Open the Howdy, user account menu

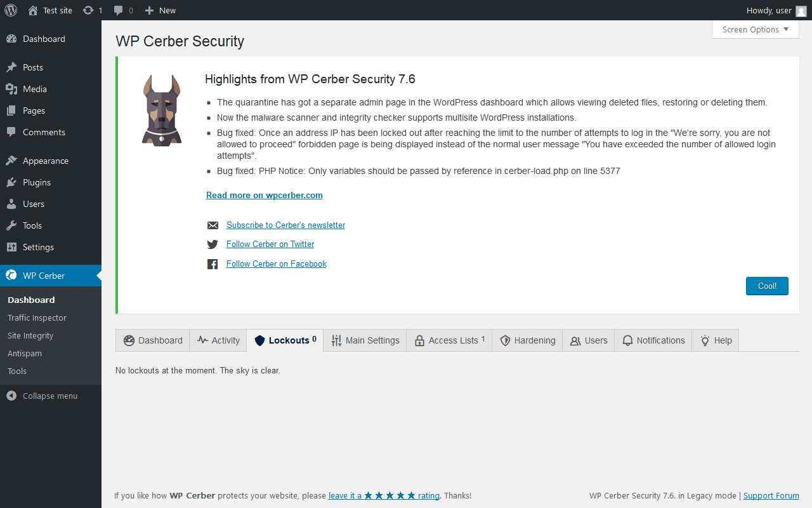pyautogui.click(x=777, y=10)
